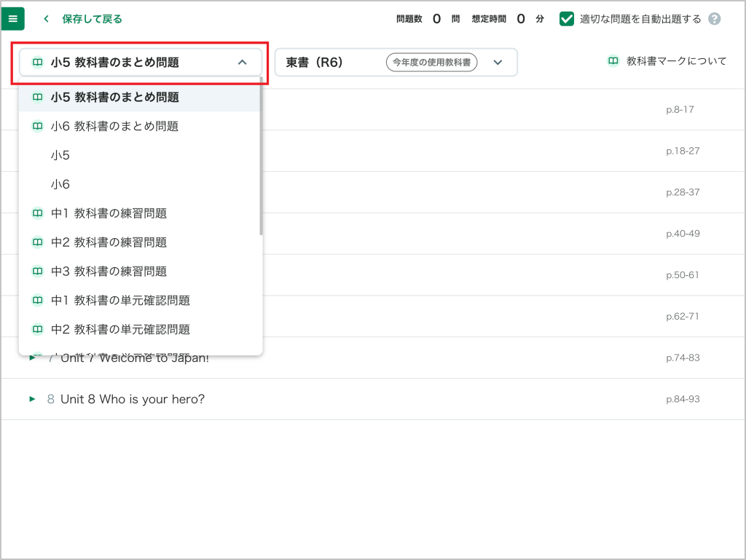Open the 東書 (R6) textbook dropdown
Viewport: 746px width, 560px height.
click(x=396, y=63)
